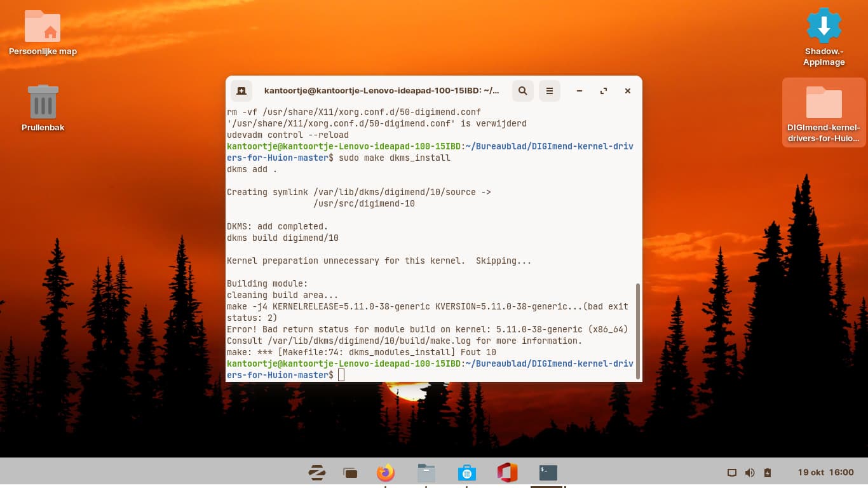The height and width of the screenshot is (488, 868).
Task: Maximize the terminal window
Action: click(604, 91)
